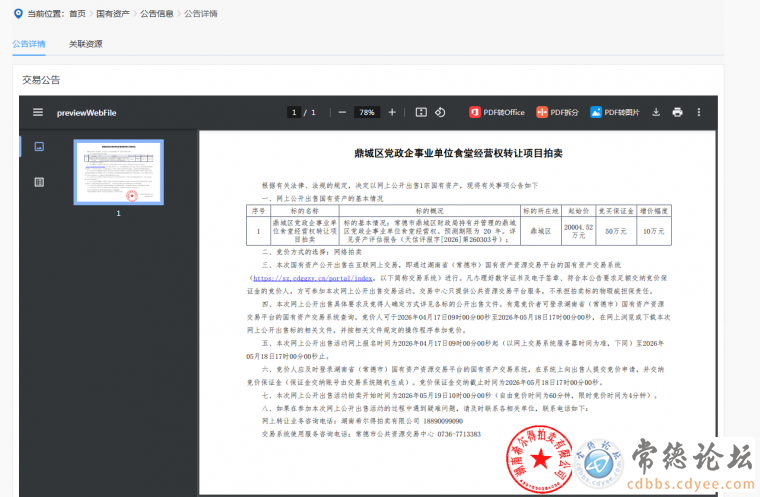Image resolution: width=760 pixels, height=497 pixels.
Task: Print the PDF document
Action: click(x=677, y=112)
